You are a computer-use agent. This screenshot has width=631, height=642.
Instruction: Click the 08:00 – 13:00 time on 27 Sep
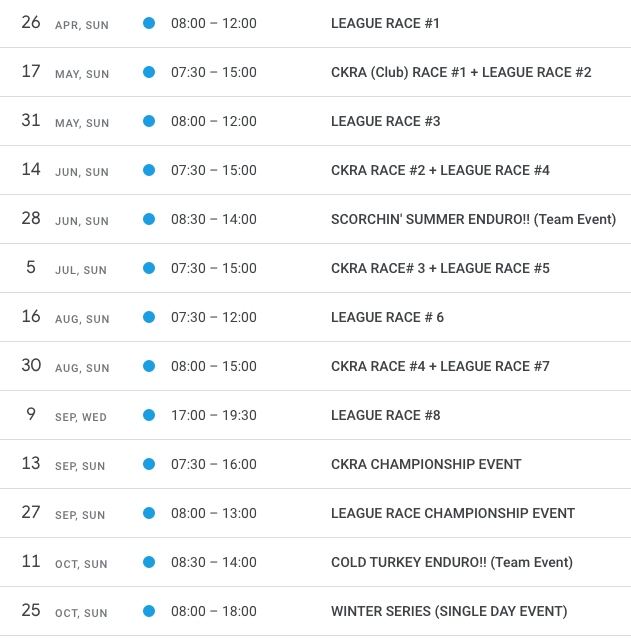pos(214,513)
